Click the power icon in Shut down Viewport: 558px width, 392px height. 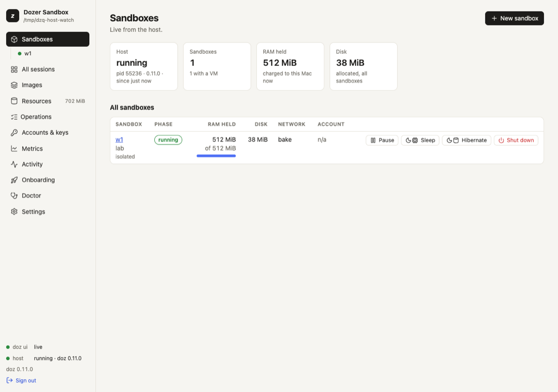click(501, 140)
